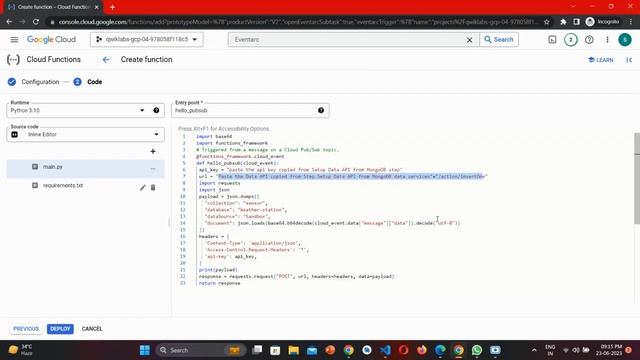Image resolution: width=640 pixels, height=360 pixels.
Task: Open the clock and date in system tray
Action: 608,350
